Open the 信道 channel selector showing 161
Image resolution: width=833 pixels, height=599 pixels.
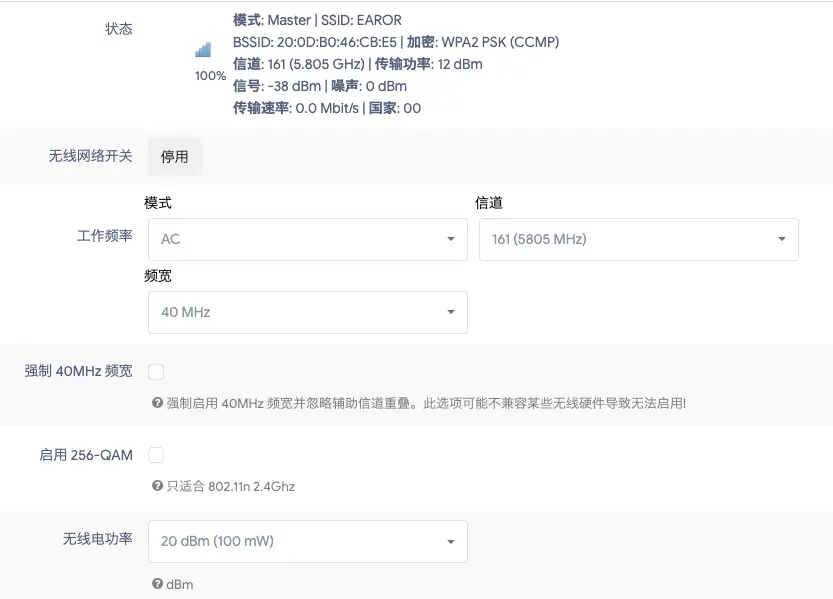point(638,239)
